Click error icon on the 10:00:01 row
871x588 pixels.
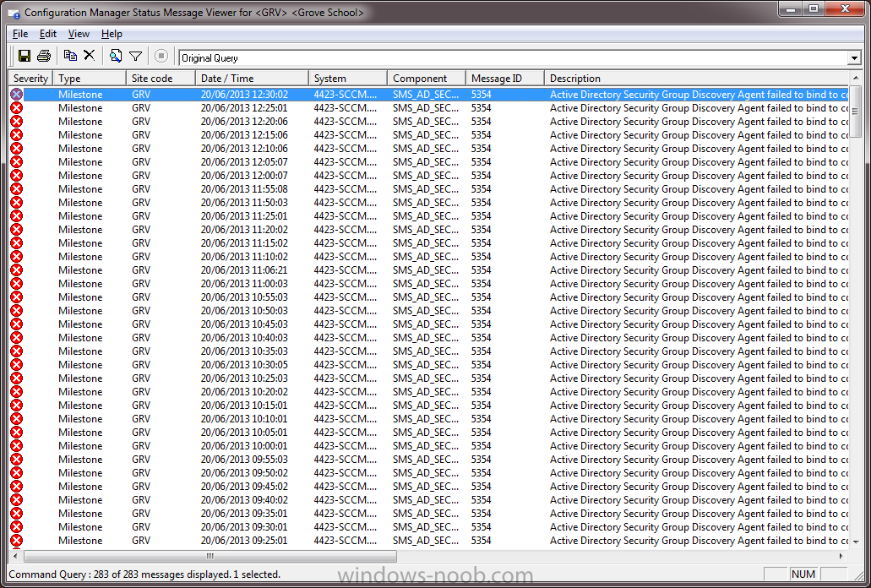tap(17, 445)
